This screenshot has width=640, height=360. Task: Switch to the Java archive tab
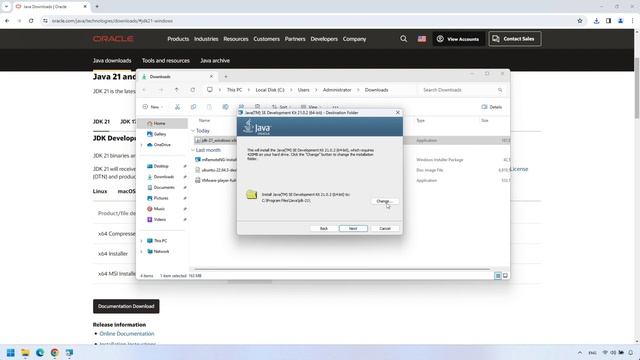click(215, 60)
